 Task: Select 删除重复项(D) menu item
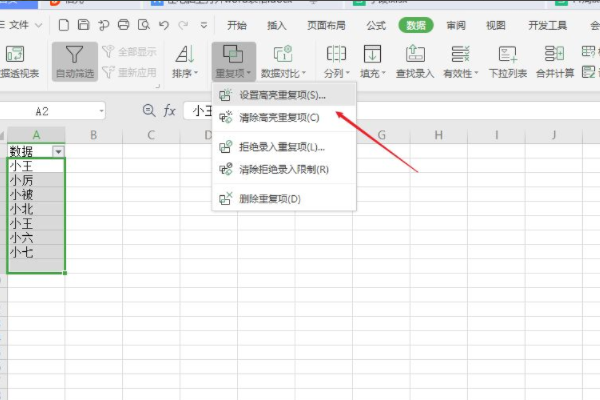pyautogui.click(x=284, y=199)
